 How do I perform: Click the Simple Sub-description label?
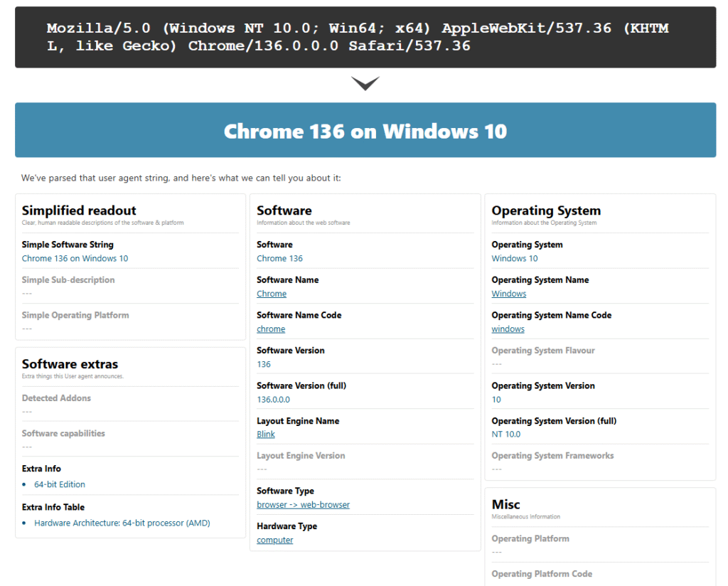point(68,279)
